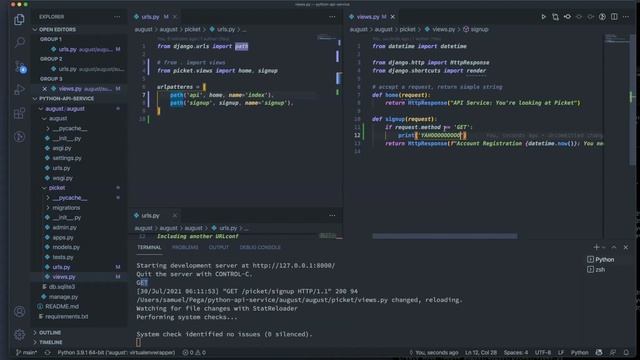
Task: Maximize the terminal panel with the chevron-up icon
Action: [x=614, y=247]
